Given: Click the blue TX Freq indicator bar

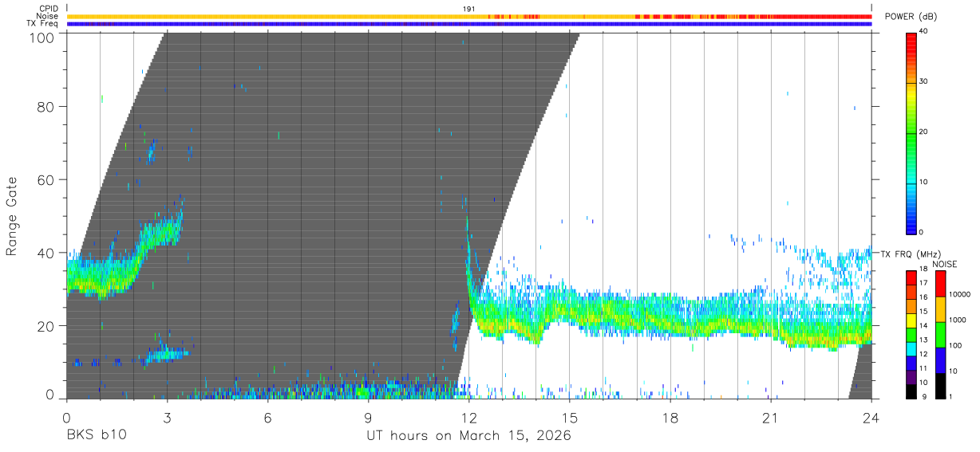Looking at the screenshot, I should click(469, 24).
